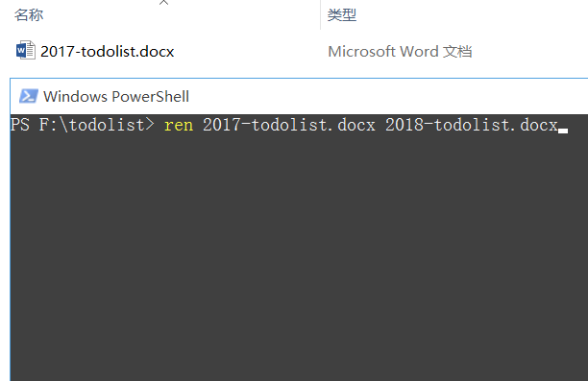Select the Word icon of 2017-todolist.docx
The image size is (588, 381).
(26, 50)
